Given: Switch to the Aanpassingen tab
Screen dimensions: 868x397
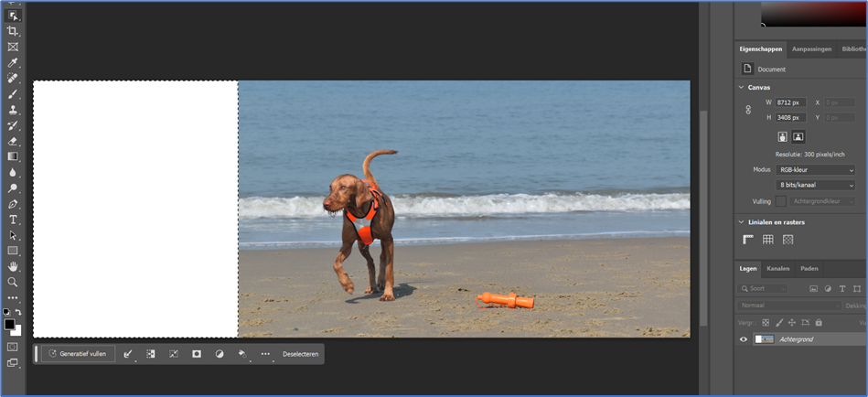Looking at the screenshot, I should tap(811, 49).
